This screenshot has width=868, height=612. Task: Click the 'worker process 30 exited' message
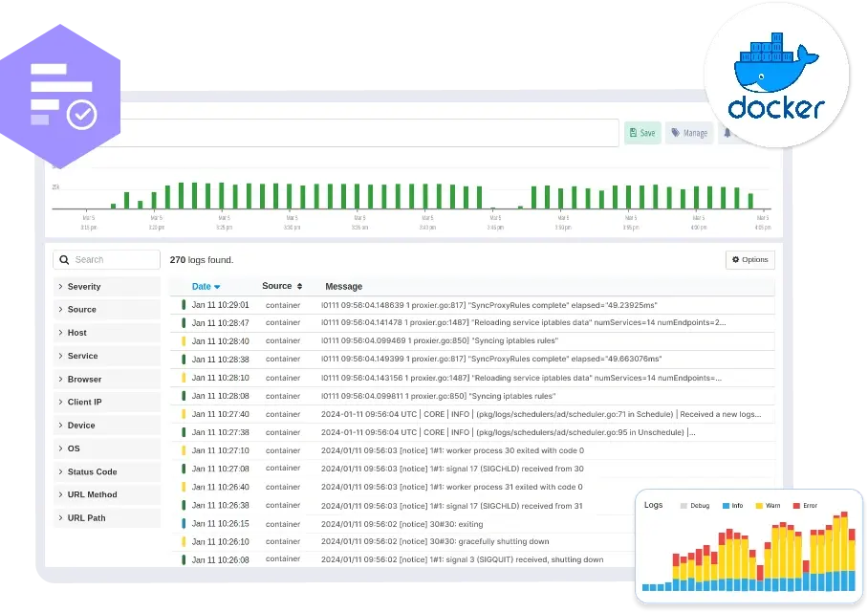[452, 450]
